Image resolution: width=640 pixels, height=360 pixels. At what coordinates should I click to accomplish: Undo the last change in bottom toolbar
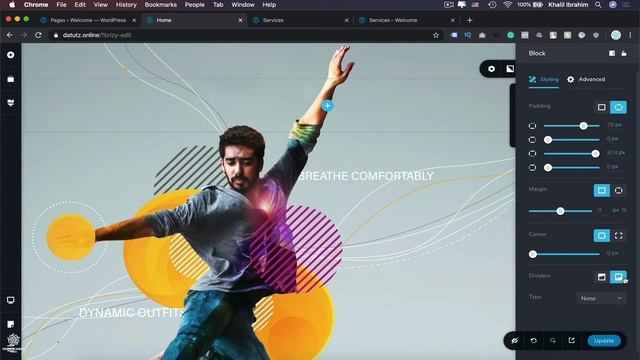point(533,341)
